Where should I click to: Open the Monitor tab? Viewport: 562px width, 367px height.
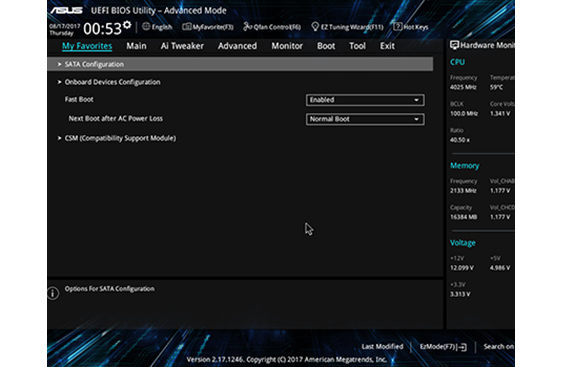[x=287, y=46]
